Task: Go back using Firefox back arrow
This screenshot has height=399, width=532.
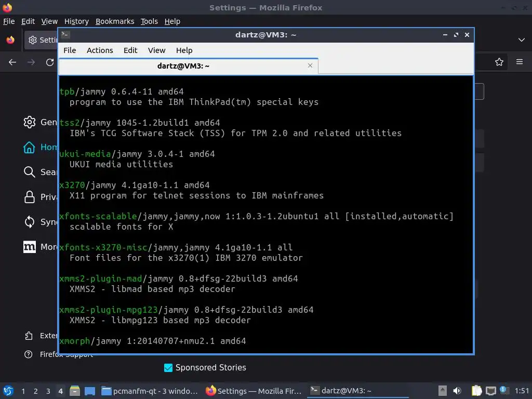Action: [x=12, y=62]
